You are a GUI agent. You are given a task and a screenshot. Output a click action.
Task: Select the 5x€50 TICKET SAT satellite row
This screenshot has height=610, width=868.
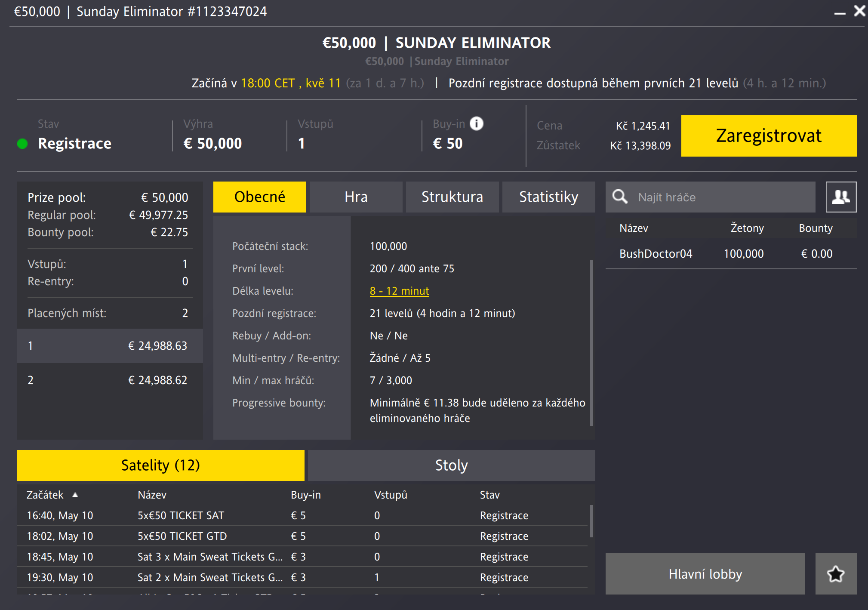coord(181,515)
